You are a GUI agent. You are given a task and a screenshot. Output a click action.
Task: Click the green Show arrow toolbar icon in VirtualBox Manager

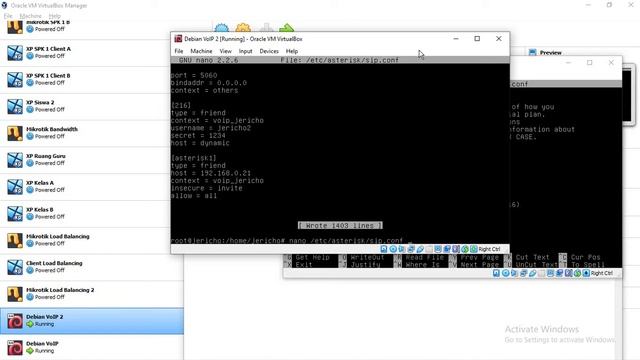click(287, 27)
